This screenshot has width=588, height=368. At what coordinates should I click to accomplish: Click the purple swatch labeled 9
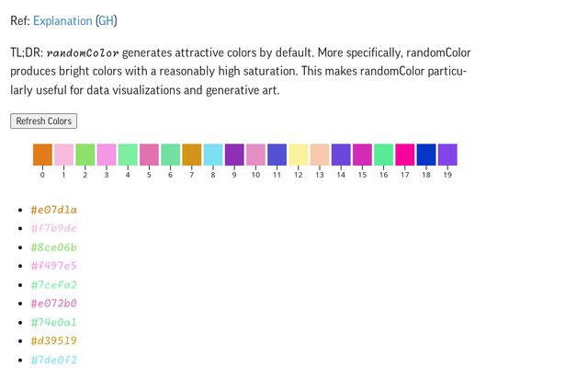[234, 155]
